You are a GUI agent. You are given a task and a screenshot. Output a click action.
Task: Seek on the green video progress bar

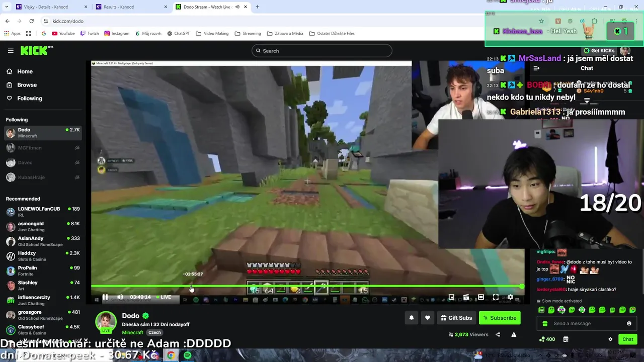point(307,286)
